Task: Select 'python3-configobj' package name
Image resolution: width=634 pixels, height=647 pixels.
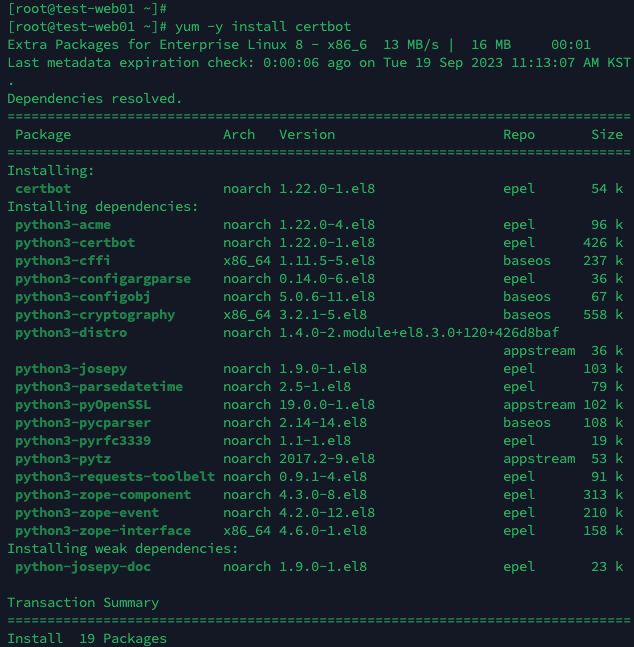Action: coord(83,297)
